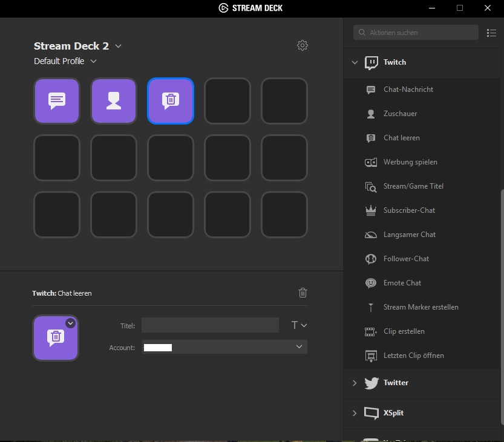This screenshot has height=442, width=504.
Task: Select Stream/Game Titel action label
Action: pyautogui.click(x=413, y=186)
